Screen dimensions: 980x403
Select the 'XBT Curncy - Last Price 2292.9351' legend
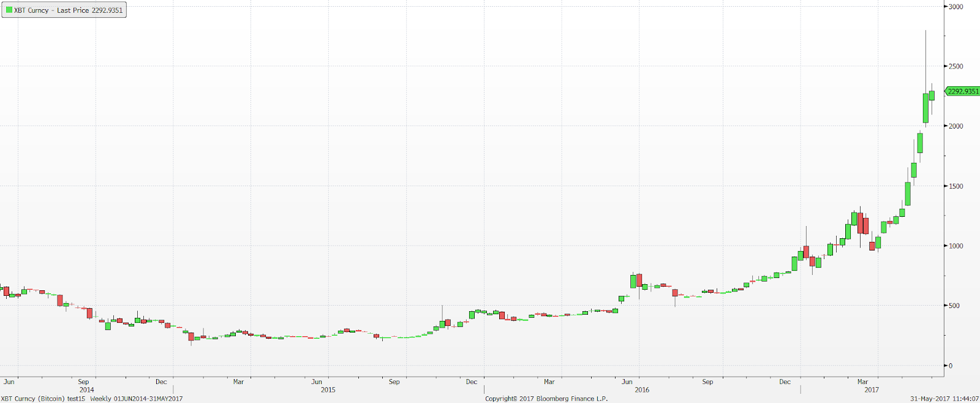click(x=64, y=10)
